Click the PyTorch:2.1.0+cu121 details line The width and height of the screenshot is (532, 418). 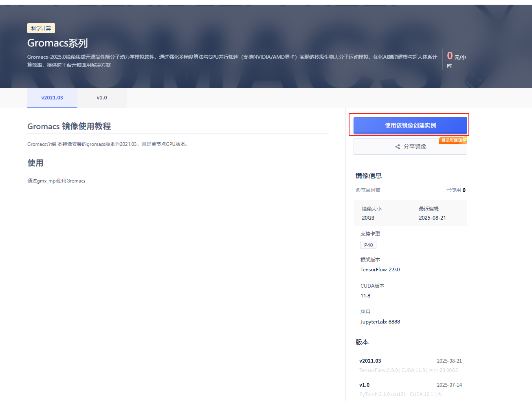[x=403, y=394]
